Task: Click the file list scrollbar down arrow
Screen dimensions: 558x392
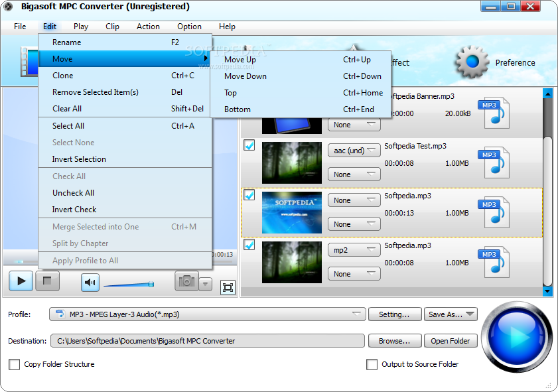Action: 547,291
